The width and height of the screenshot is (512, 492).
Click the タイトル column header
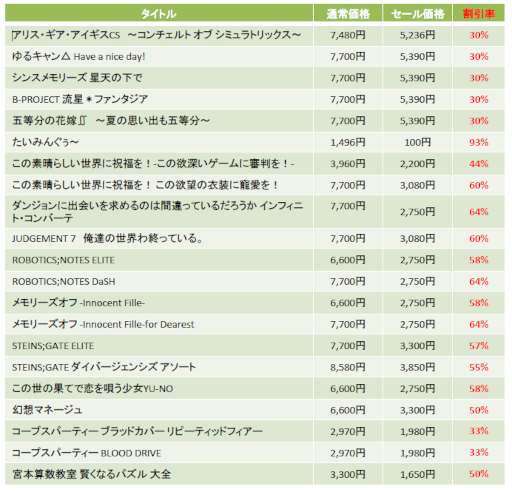click(159, 14)
